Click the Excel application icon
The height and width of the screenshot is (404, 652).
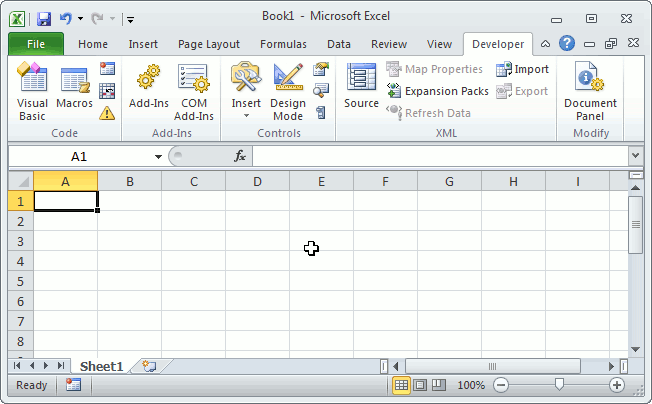[x=17, y=19]
